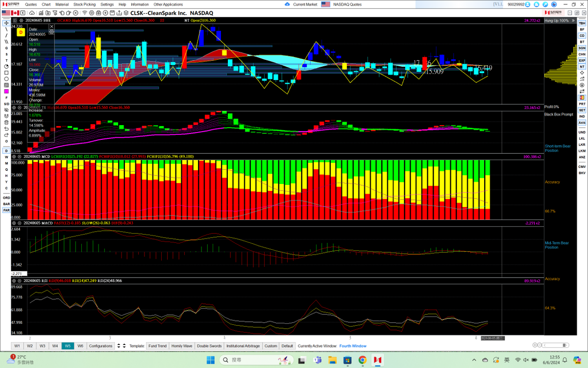Close the date info data box
Screen dimensions: 588x368
pyautogui.click(x=51, y=26)
